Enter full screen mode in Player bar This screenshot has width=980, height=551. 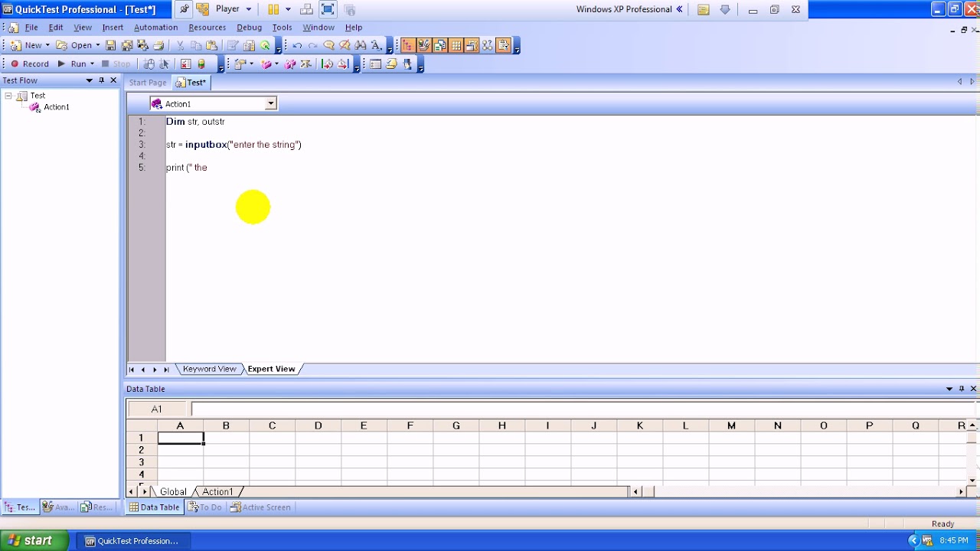[x=328, y=9]
